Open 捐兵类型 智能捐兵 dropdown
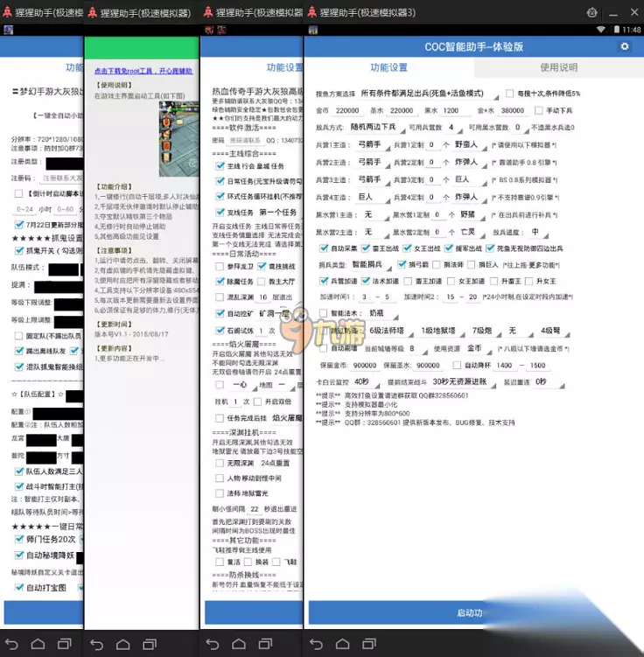Image resolution: width=644 pixels, height=657 pixels. [371, 264]
